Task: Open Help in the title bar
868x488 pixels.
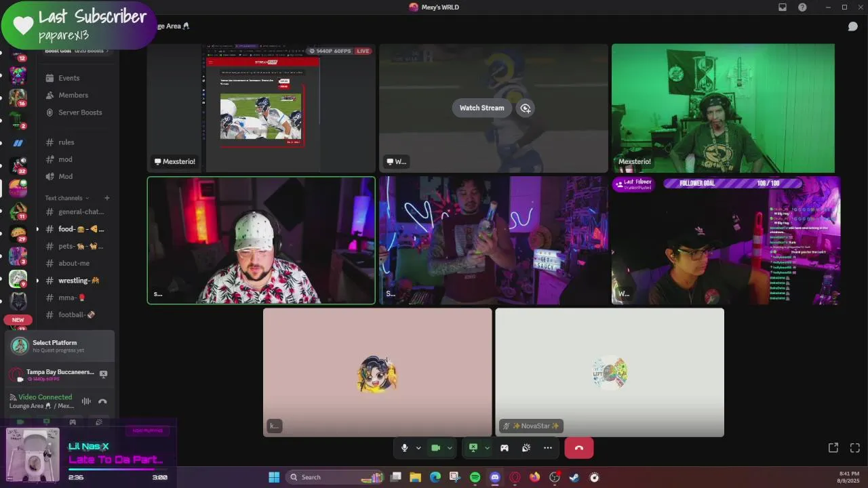Action: 803,7
